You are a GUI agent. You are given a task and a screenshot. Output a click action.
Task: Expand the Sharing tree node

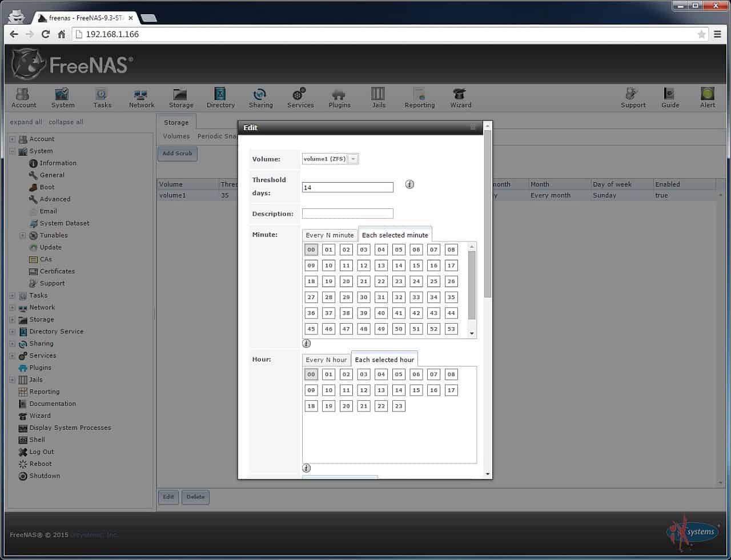click(x=12, y=344)
